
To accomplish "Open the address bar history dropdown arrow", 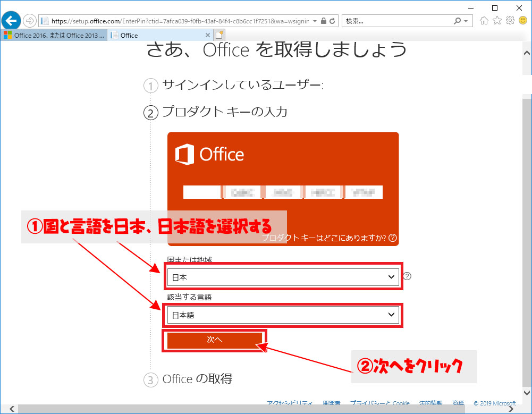I will pos(315,21).
